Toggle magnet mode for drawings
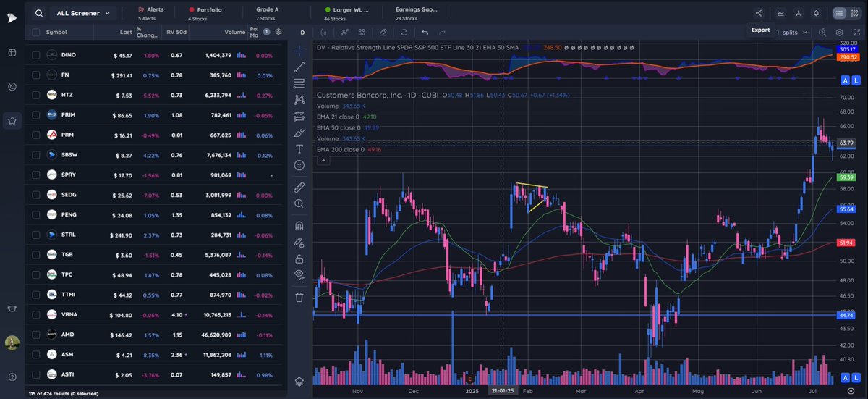Image resolution: width=868 pixels, height=399 pixels. (299, 225)
